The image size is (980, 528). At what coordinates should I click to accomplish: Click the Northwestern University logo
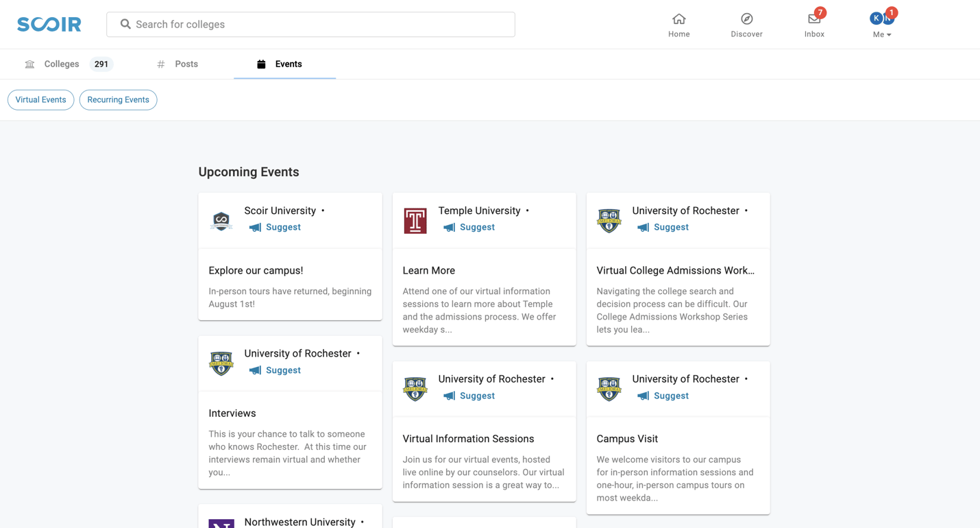pos(221,523)
